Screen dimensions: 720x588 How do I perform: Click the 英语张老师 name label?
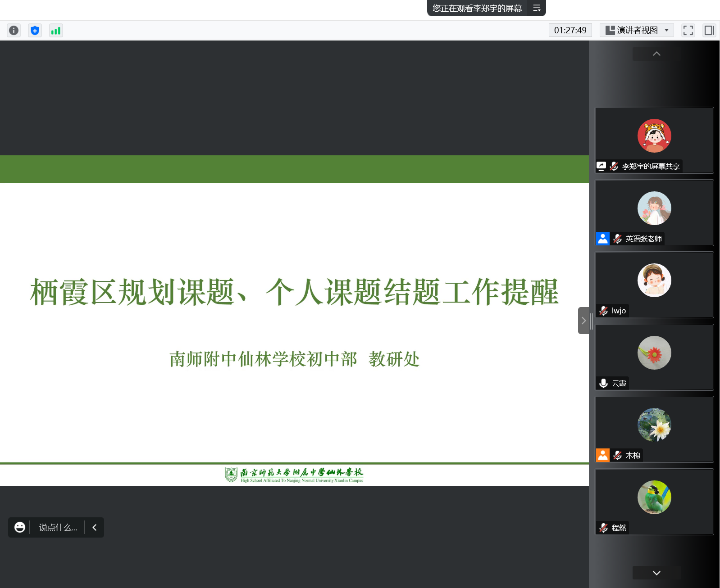click(643, 239)
